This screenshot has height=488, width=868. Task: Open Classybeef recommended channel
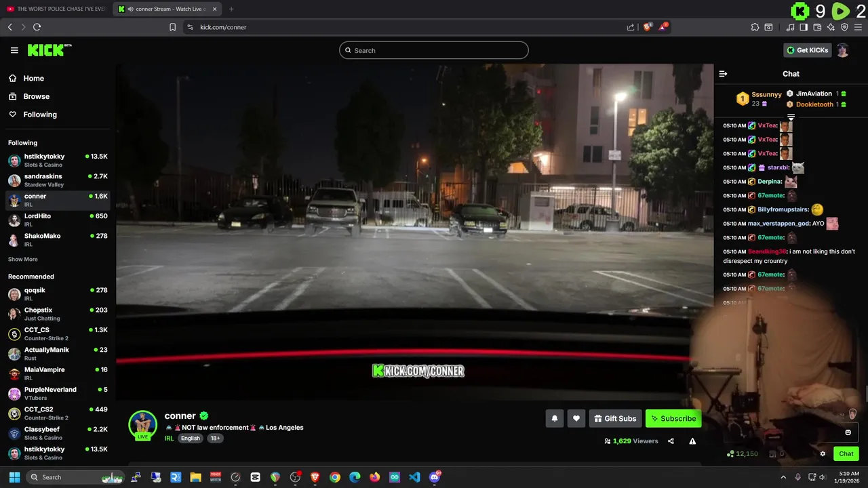coord(58,433)
